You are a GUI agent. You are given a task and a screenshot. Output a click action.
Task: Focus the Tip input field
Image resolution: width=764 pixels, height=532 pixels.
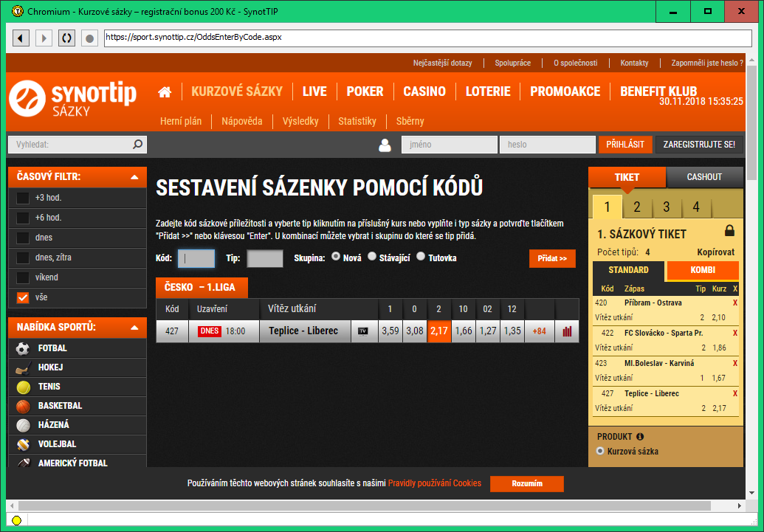pos(264,259)
